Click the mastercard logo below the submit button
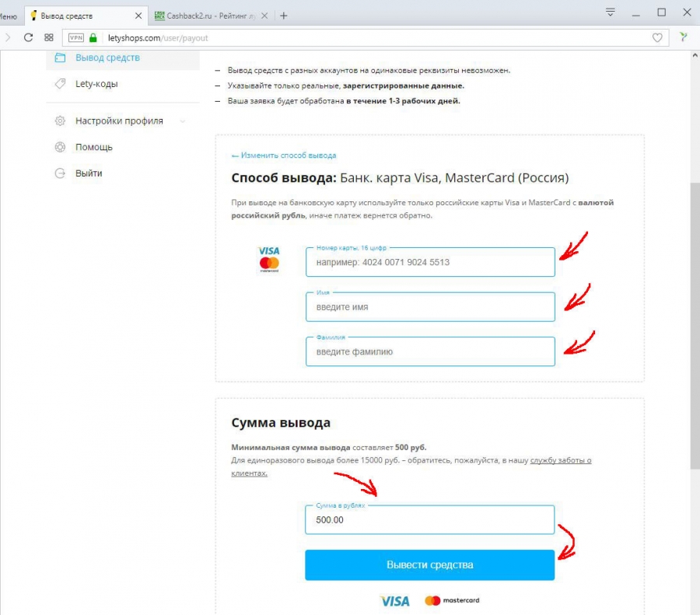 pyautogui.click(x=452, y=600)
